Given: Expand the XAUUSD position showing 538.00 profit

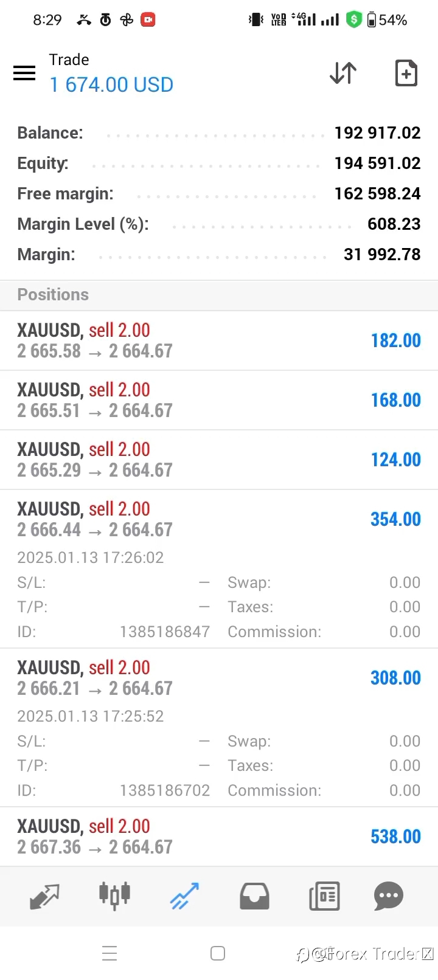Looking at the screenshot, I should (219, 837).
